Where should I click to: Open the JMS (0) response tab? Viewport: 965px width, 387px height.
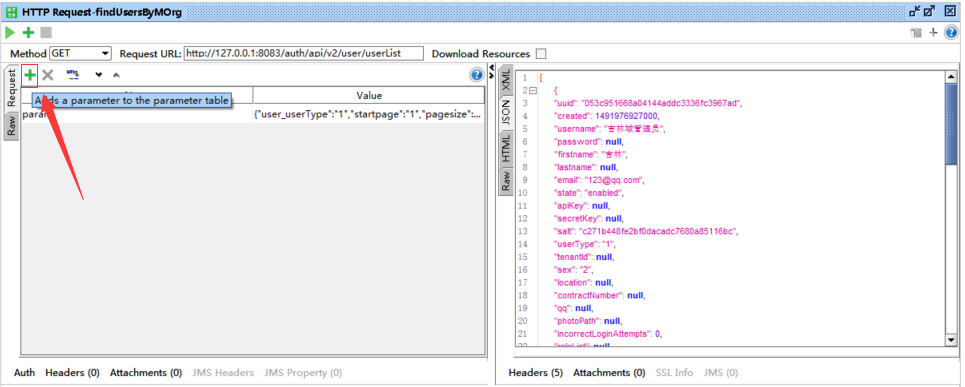(721, 372)
